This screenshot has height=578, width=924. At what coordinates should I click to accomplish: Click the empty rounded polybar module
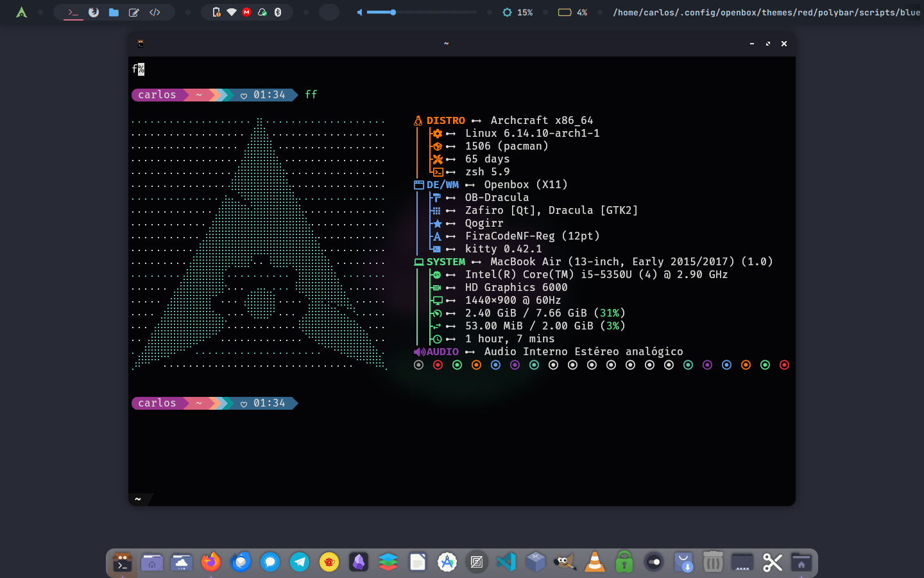(329, 12)
